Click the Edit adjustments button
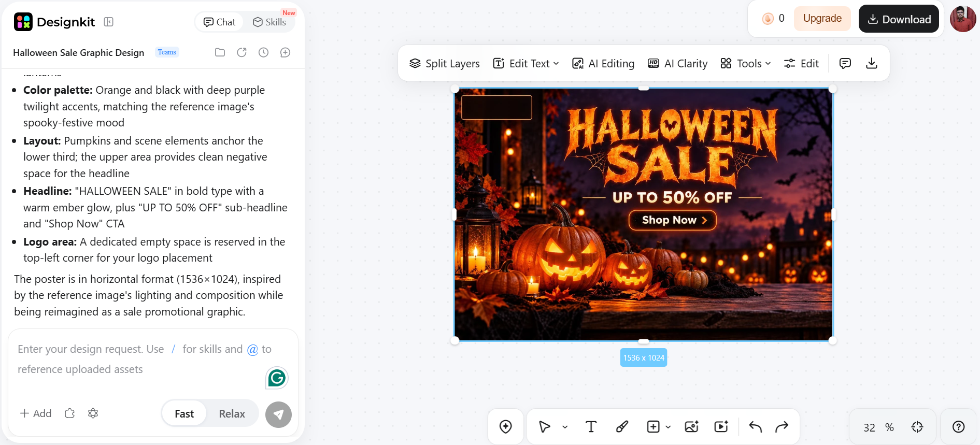The height and width of the screenshot is (445, 980). 801,63
